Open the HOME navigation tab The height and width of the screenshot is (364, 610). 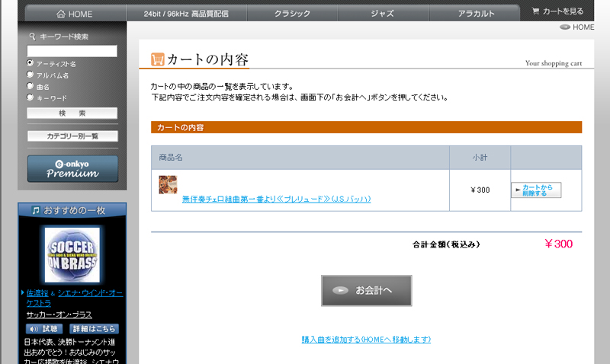point(75,14)
